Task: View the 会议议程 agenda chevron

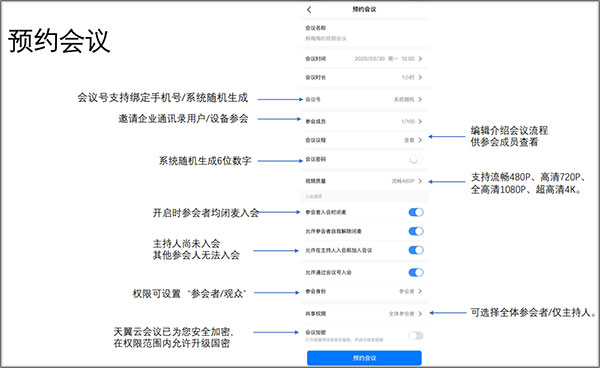Action: (420, 140)
